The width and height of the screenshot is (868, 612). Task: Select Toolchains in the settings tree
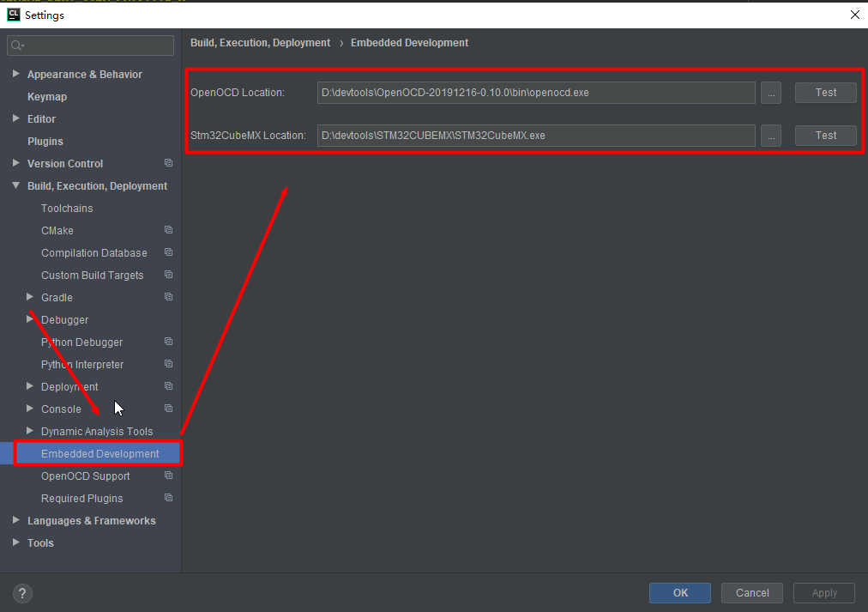pos(67,209)
